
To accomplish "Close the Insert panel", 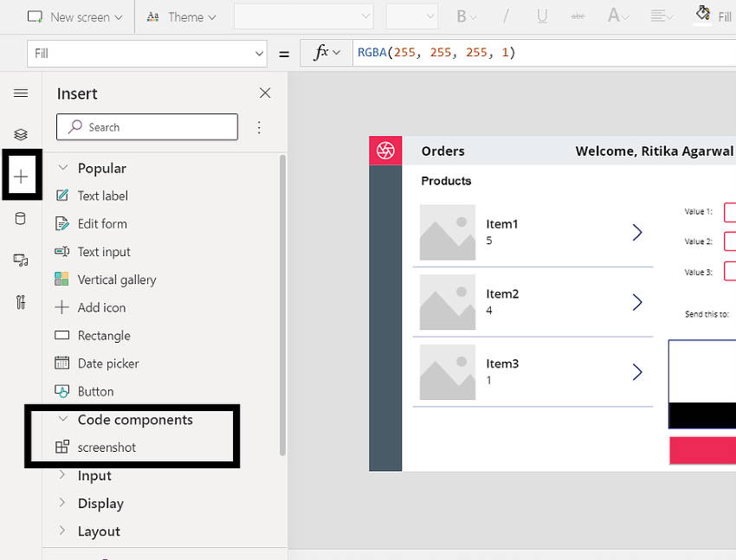I will coord(265,93).
